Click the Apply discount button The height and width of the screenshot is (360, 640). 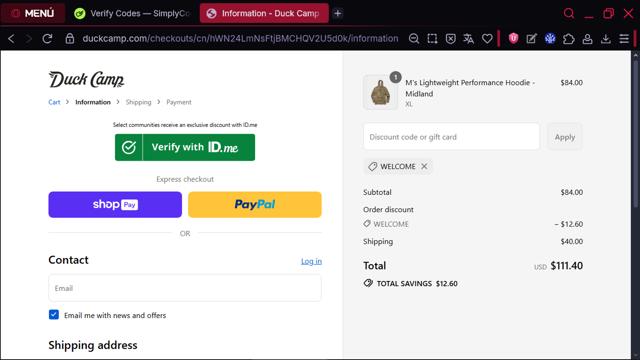click(x=564, y=137)
